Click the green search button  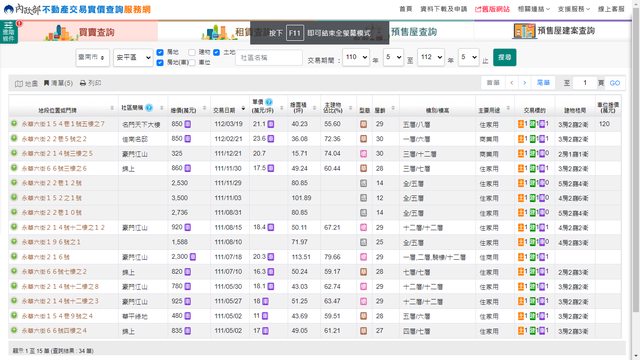tap(504, 57)
